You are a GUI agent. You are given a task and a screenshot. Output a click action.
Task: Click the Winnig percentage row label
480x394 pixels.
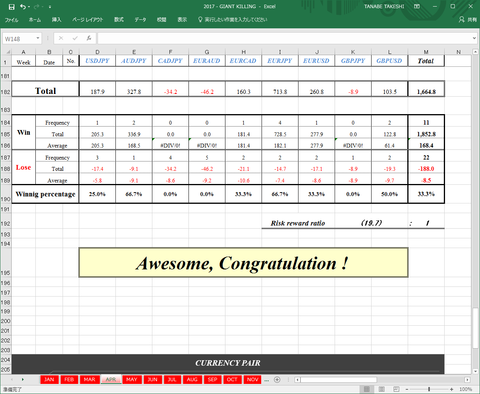(45, 194)
